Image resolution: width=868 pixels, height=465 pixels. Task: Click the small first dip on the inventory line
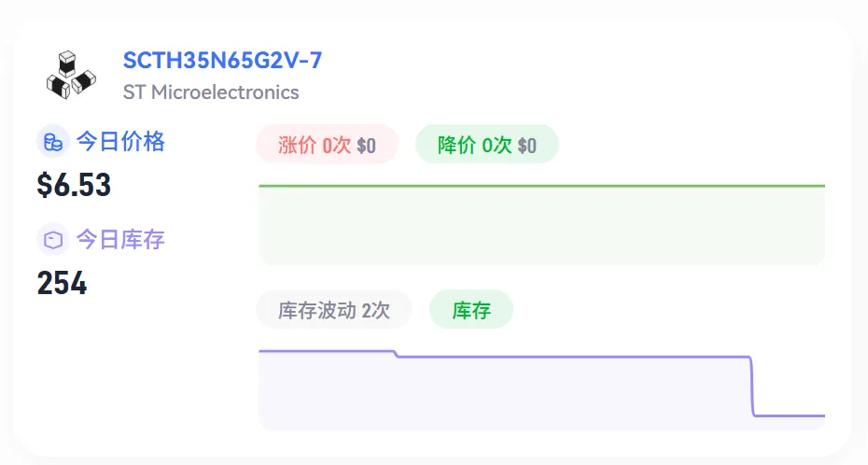pyautogui.click(x=397, y=354)
